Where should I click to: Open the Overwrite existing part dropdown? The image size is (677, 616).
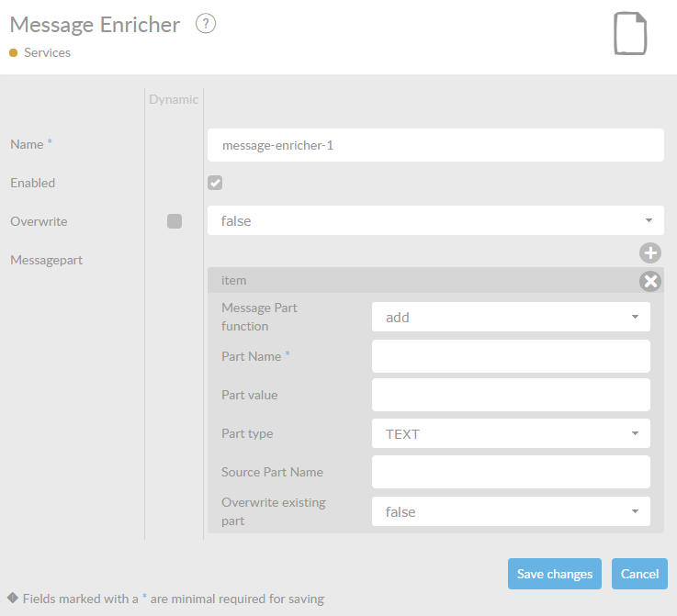(x=511, y=511)
